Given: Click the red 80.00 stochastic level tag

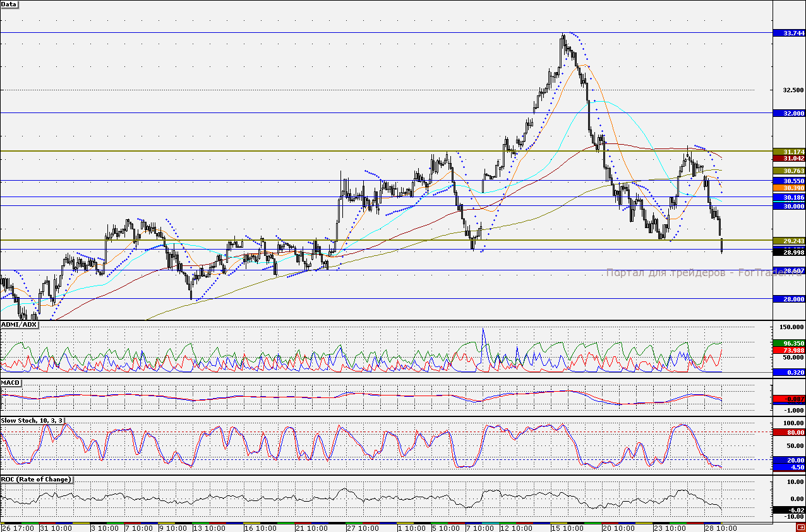Looking at the screenshot, I should coord(790,433).
